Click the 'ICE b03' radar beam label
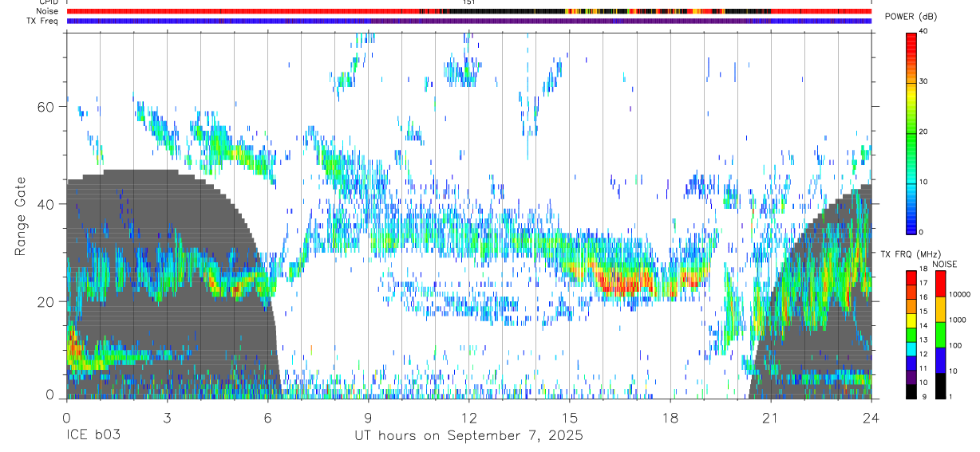980x452 pixels. (94, 436)
